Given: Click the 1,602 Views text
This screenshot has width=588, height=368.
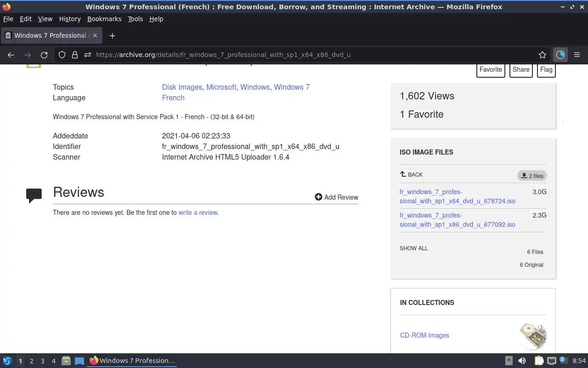Looking at the screenshot, I should pyautogui.click(x=427, y=96).
